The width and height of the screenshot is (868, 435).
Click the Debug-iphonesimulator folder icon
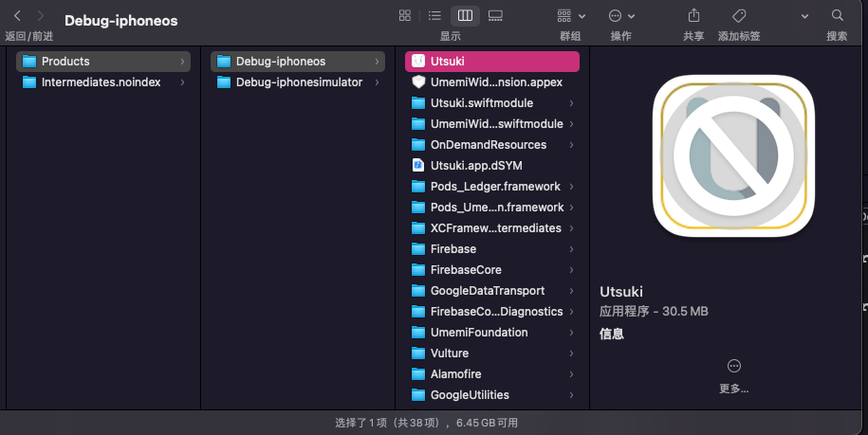(x=224, y=82)
